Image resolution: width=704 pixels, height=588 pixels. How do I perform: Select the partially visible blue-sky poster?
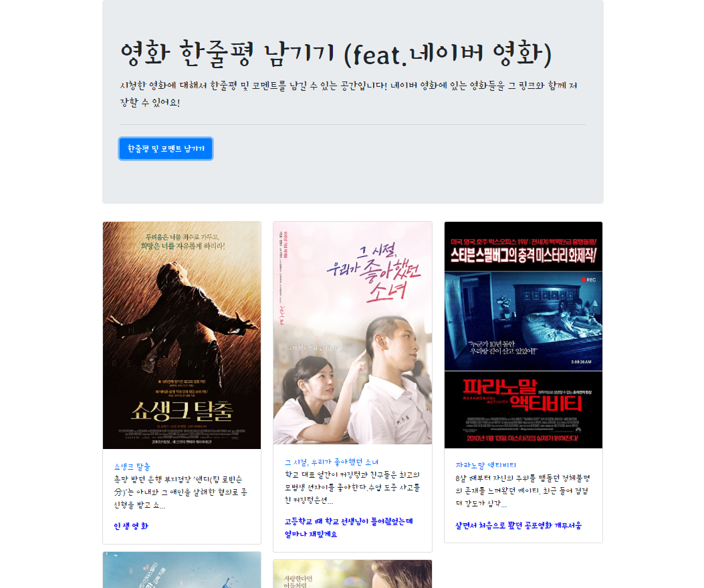click(182, 570)
